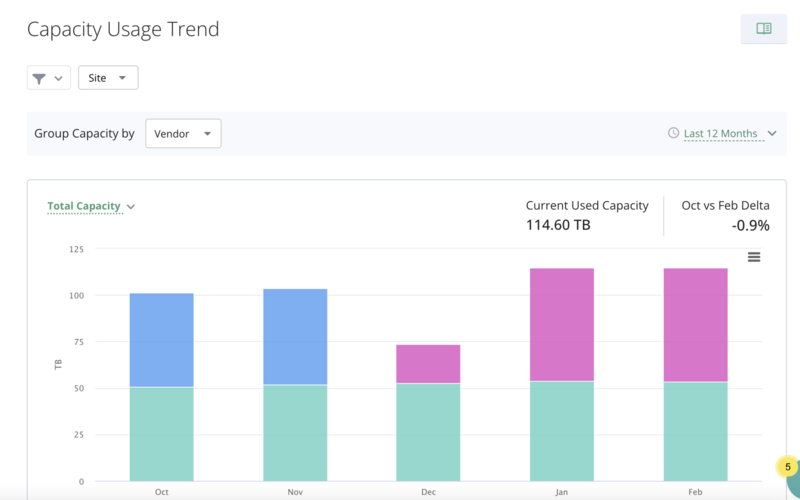
Task: Click the Last 12 Months time range link
Action: (720, 134)
